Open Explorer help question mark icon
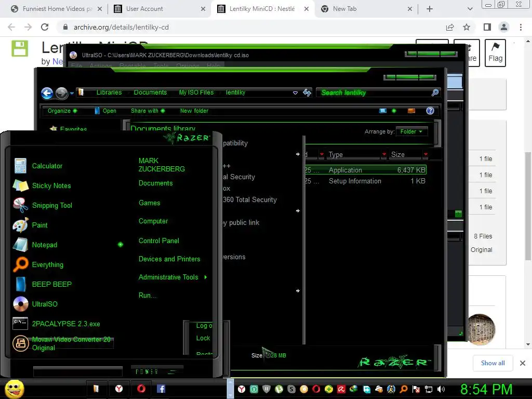 coord(430,111)
